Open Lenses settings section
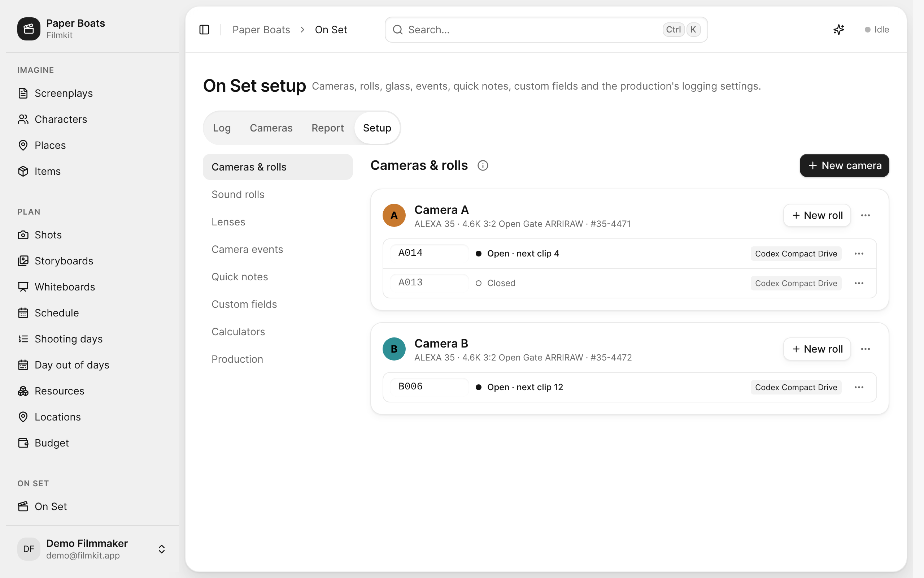This screenshot has height=578, width=924. (278, 222)
